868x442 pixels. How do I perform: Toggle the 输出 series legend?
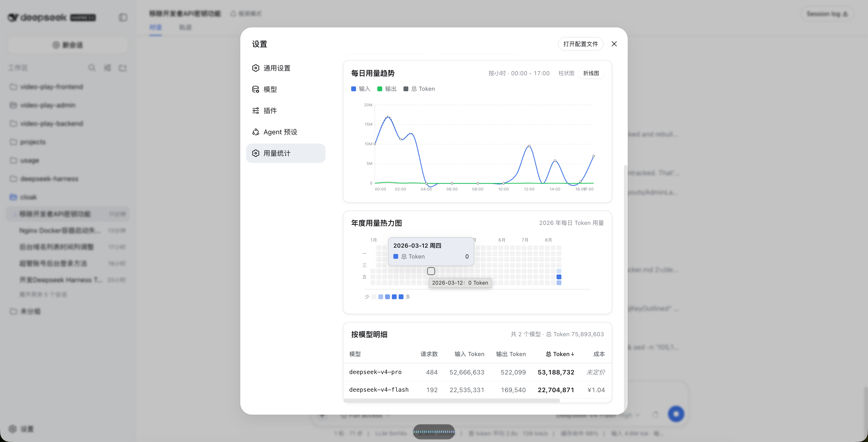pos(387,89)
